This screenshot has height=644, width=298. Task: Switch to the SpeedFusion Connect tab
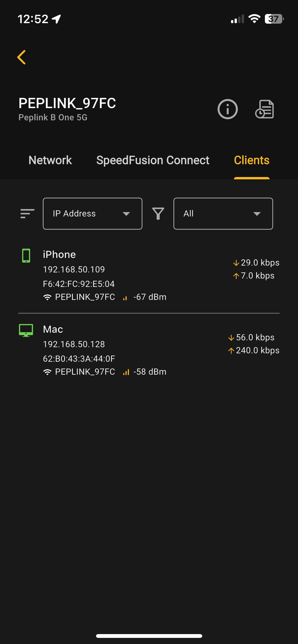pos(153,160)
